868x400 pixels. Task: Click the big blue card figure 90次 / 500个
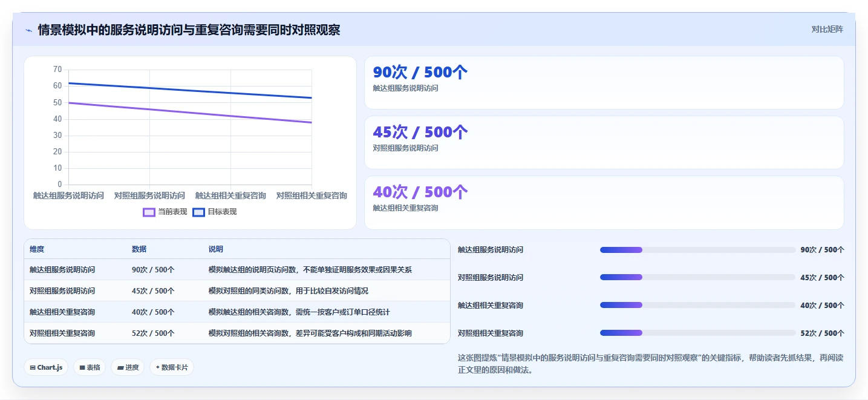[x=420, y=72]
